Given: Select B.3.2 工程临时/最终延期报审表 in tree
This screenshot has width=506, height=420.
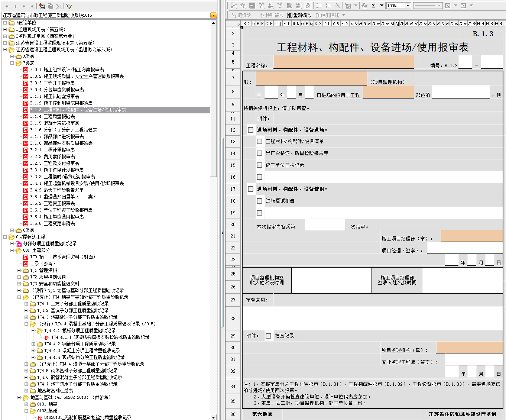Looking at the screenshot, I should pyautogui.click(x=62, y=177).
